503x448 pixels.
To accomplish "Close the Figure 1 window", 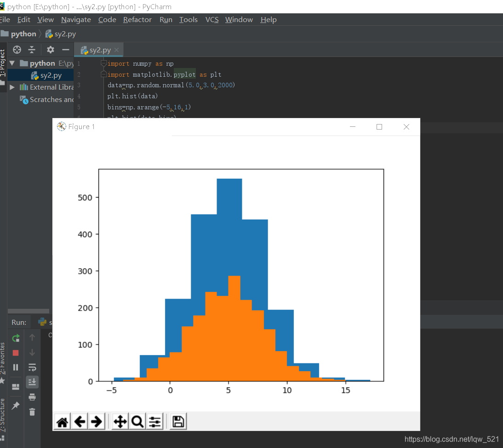I will [406, 127].
